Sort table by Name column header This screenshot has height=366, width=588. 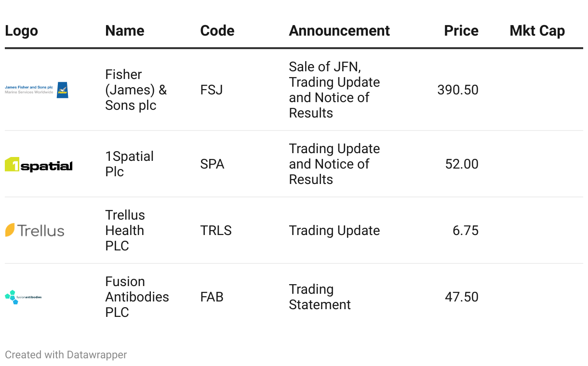point(124,31)
